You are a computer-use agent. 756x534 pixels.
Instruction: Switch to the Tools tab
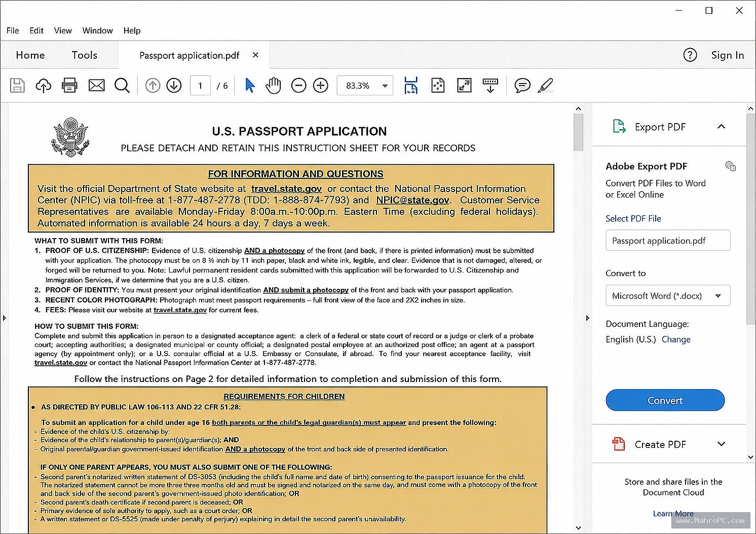coord(85,55)
